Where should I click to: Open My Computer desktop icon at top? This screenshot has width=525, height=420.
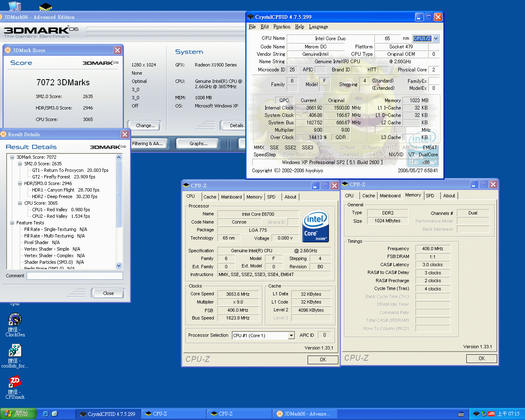tap(15, 6)
